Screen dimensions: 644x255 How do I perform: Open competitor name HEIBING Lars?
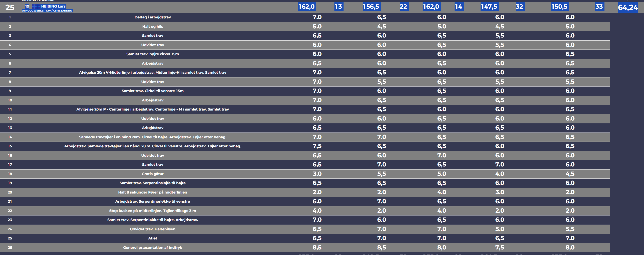[x=53, y=6]
